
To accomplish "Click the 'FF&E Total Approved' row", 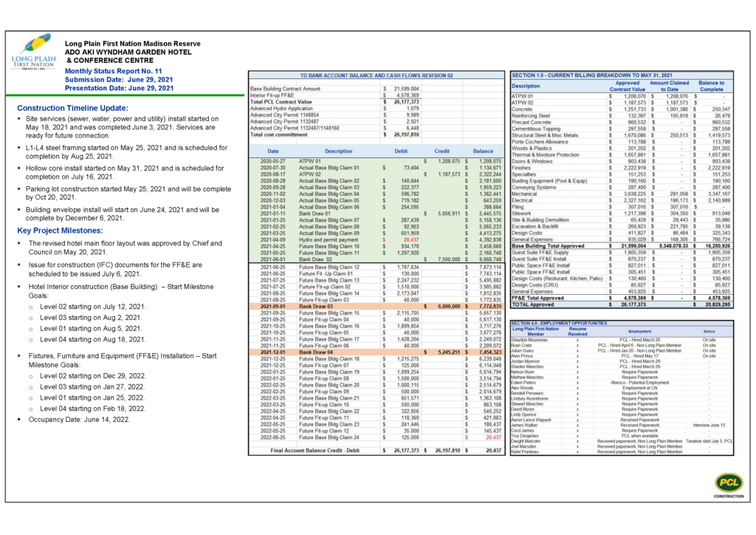I will point(622,298).
